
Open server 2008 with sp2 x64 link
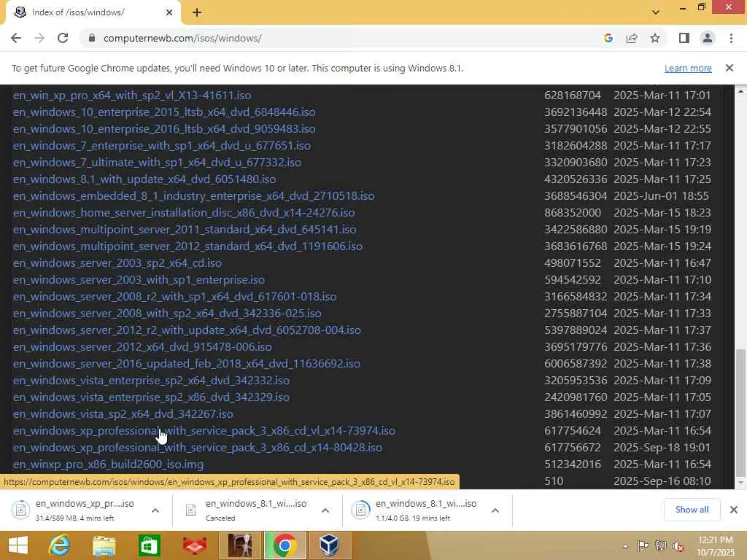167,314
